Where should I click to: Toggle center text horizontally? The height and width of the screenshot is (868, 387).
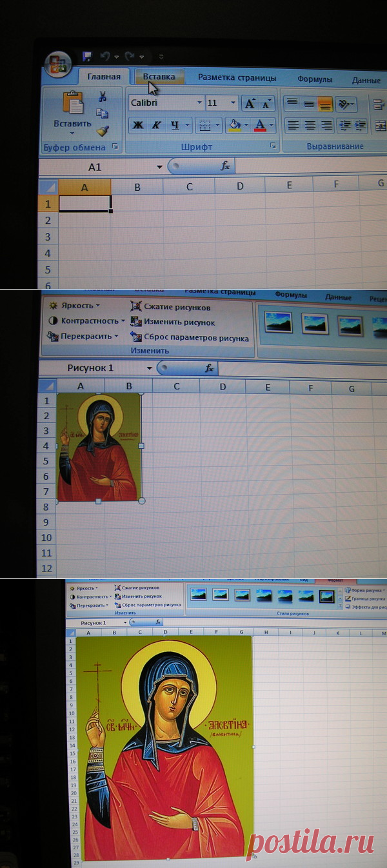(310, 125)
